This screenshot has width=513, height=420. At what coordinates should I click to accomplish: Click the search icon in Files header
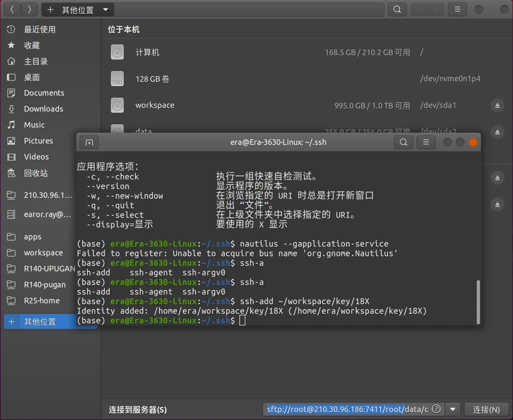(x=397, y=10)
